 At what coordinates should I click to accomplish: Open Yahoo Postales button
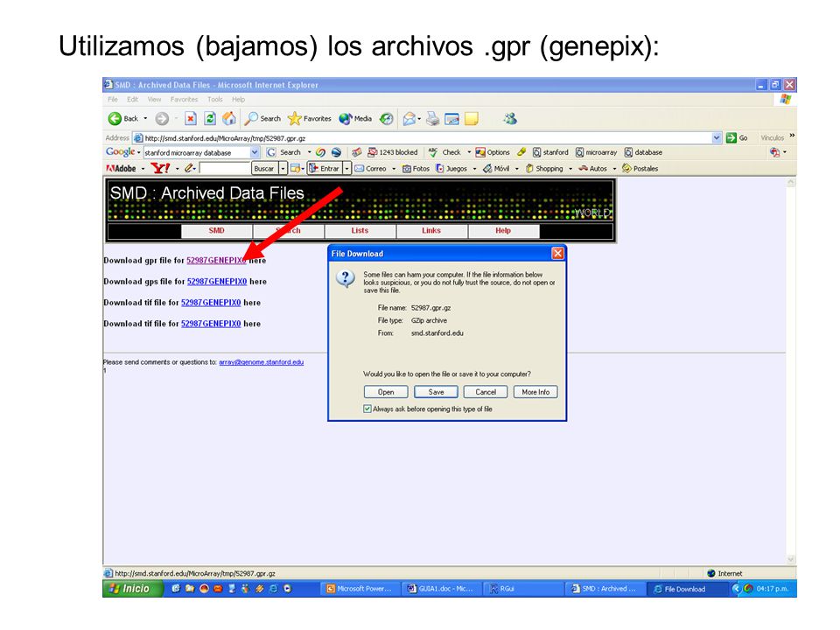(x=640, y=169)
